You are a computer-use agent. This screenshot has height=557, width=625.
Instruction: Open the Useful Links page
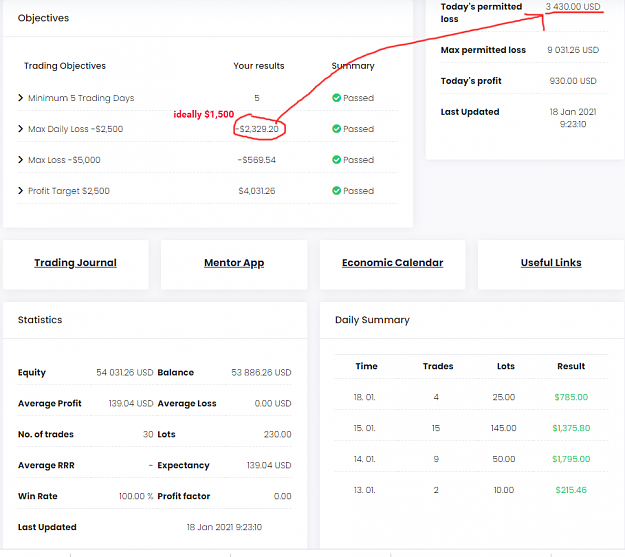pos(551,263)
